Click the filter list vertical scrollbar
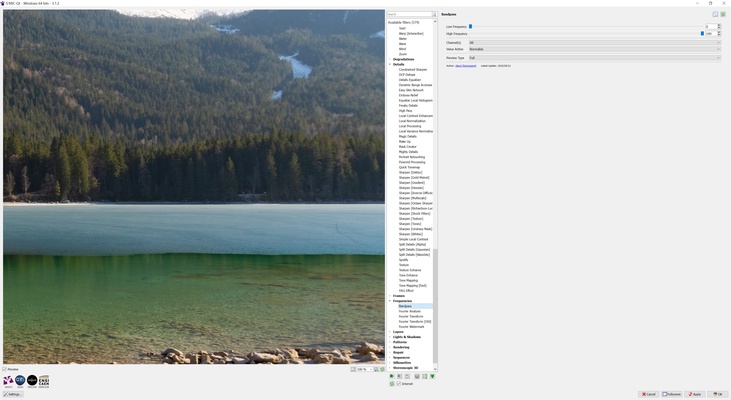The height and width of the screenshot is (400, 731). coord(435,307)
